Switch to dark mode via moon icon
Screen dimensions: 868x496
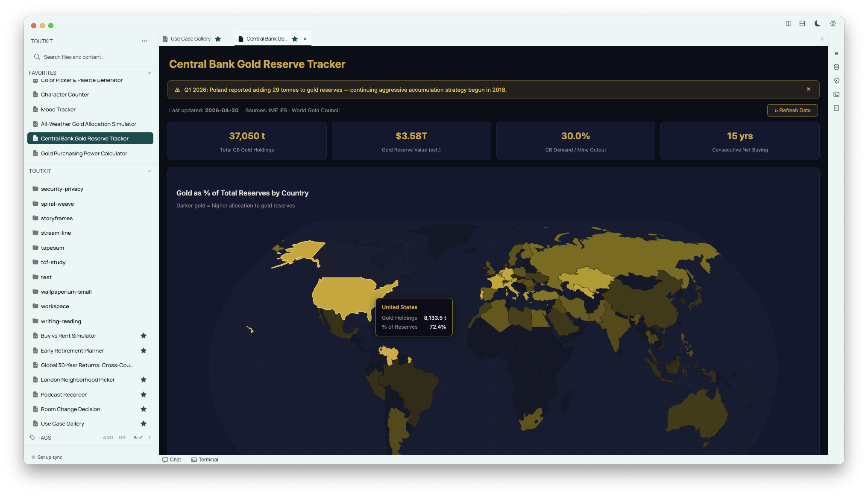point(817,23)
